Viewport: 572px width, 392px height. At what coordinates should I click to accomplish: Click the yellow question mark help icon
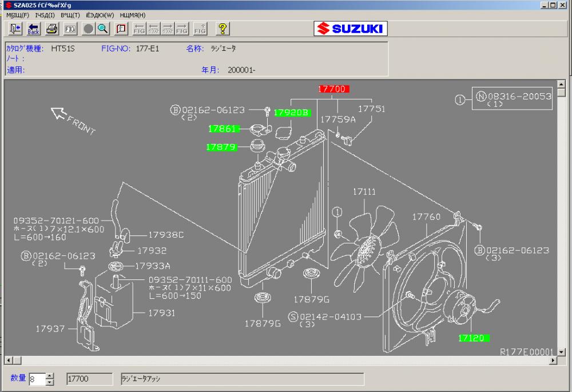click(223, 29)
